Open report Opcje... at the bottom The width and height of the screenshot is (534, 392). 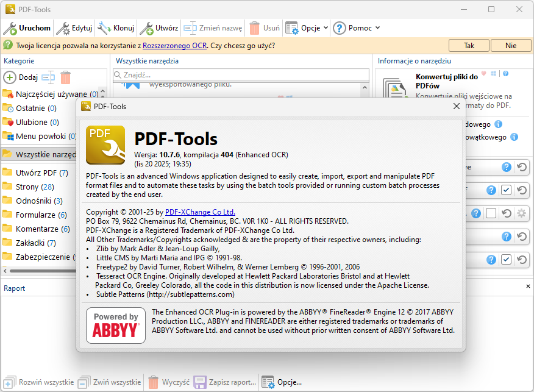282,382
